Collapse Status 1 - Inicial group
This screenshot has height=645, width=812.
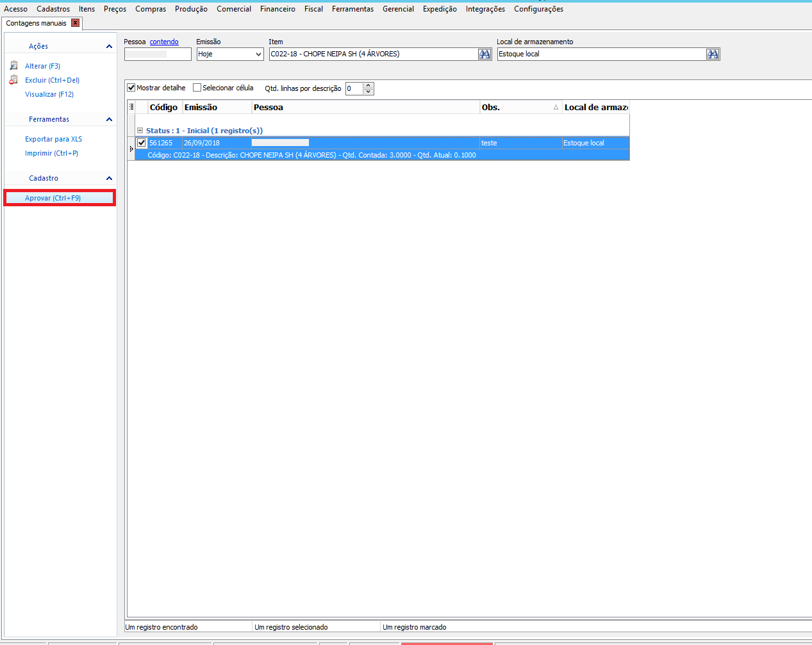(140, 131)
